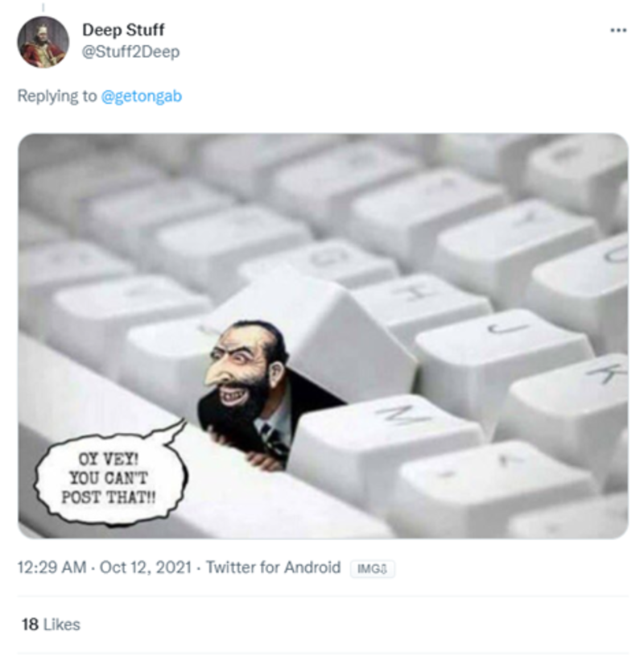Click the "Twitter for Android" source label
The image size is (644, 656).
click(273, 567)
